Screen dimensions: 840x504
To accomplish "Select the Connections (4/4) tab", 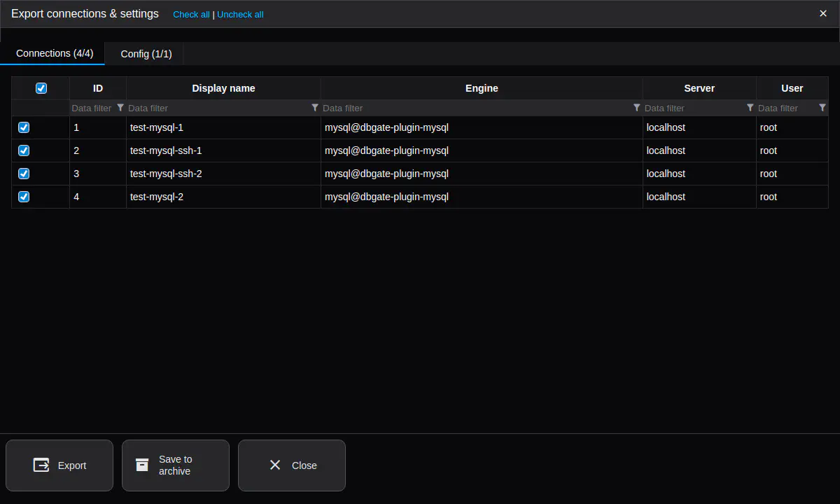I will pyautogui.click(x=55, y=53).
